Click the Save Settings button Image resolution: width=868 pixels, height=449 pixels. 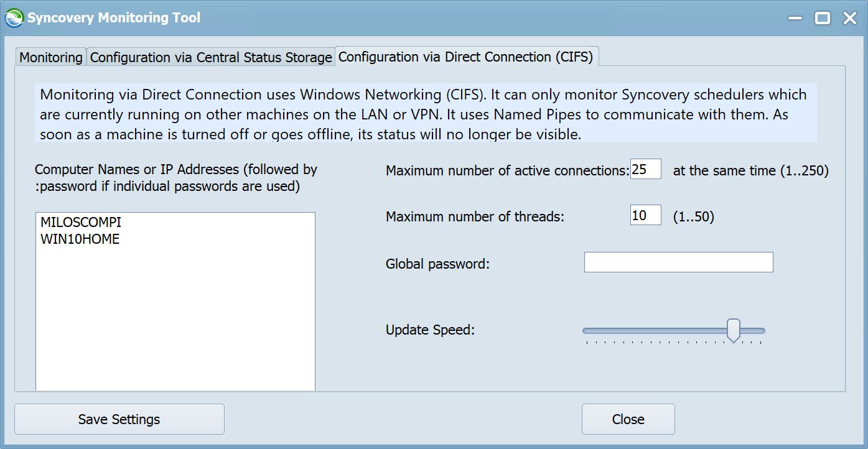point(119,419)
